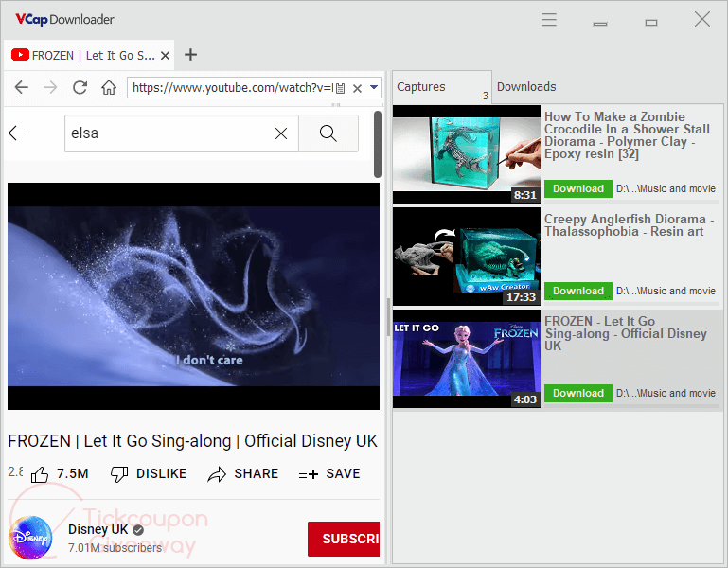
Task: Click the DISLIKE thumbs down button
Action: point(149,473)
